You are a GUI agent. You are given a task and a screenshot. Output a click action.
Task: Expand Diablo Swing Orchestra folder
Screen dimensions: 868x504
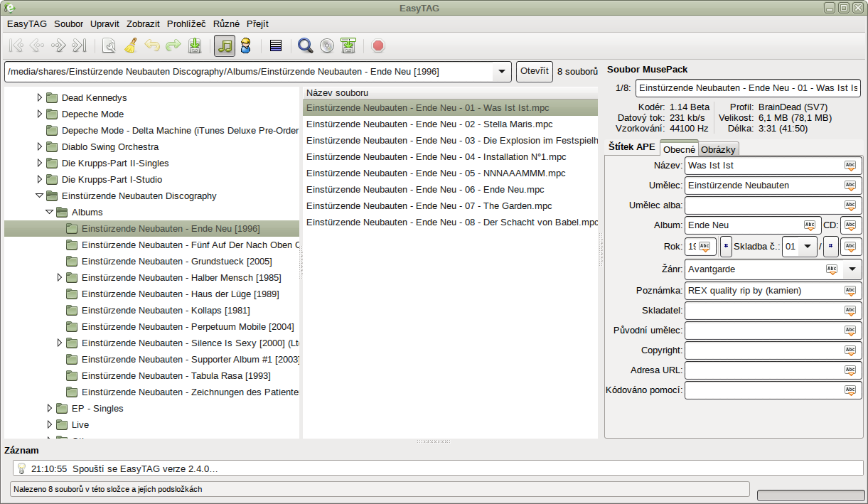click(x=40, y=146)
